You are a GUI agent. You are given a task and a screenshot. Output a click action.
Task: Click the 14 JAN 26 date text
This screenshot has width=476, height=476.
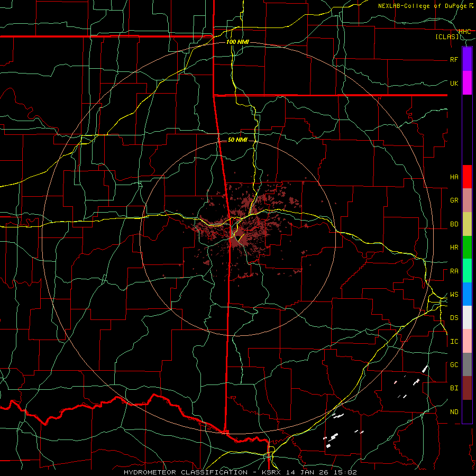click(309, 472)
